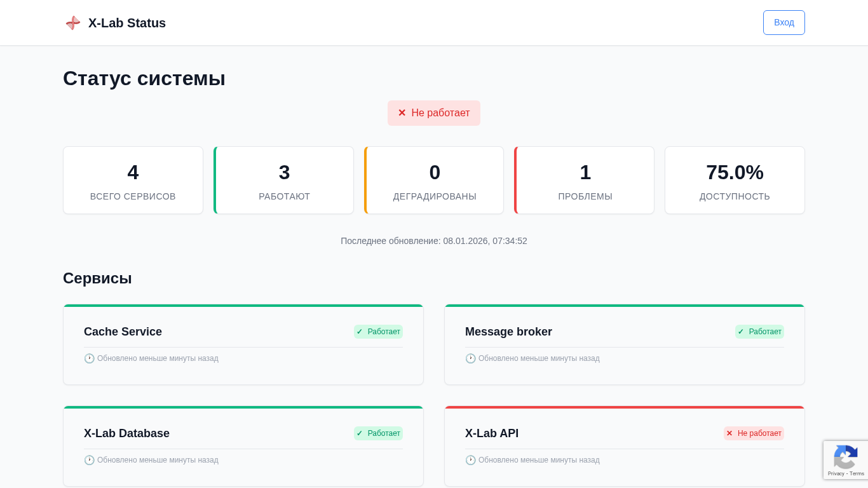The width and height of the screenshot is (868, 488).
Task: Click the update time text under X-Lab Database
Action: [158, 460]
